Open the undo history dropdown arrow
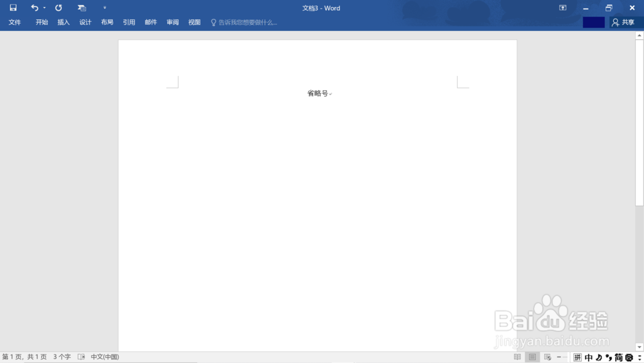 pos(44,8)
